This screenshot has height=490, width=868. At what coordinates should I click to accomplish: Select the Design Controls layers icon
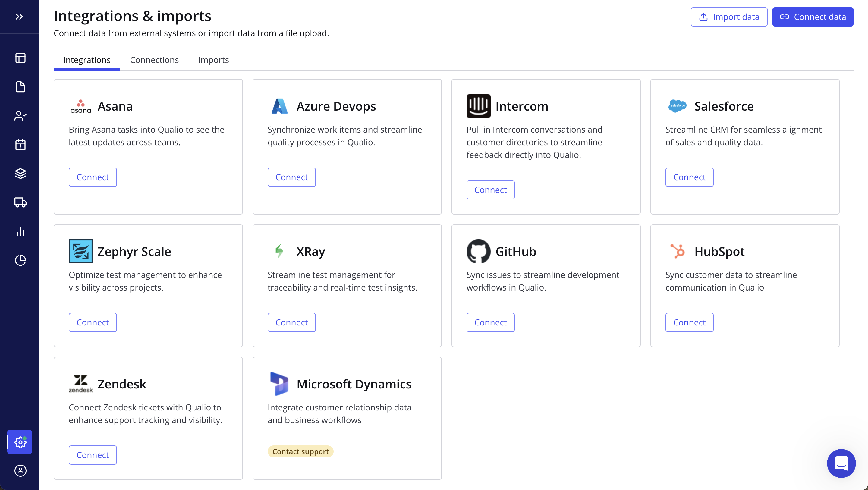pyautogui.click(x=20, y=174)
